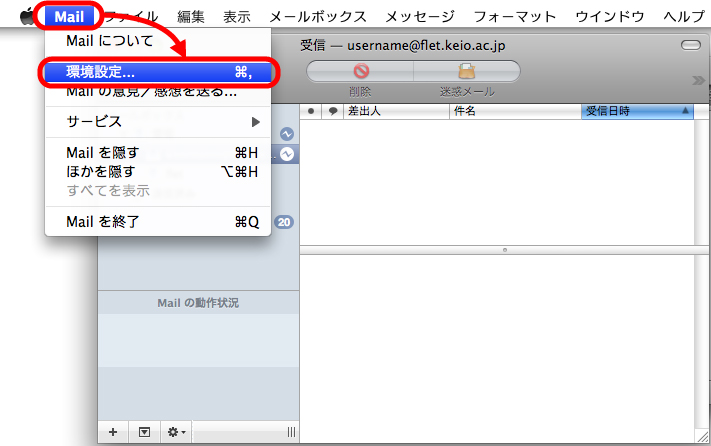
Task: Click the split pane divider dot
Action: (x=504, y=250)
